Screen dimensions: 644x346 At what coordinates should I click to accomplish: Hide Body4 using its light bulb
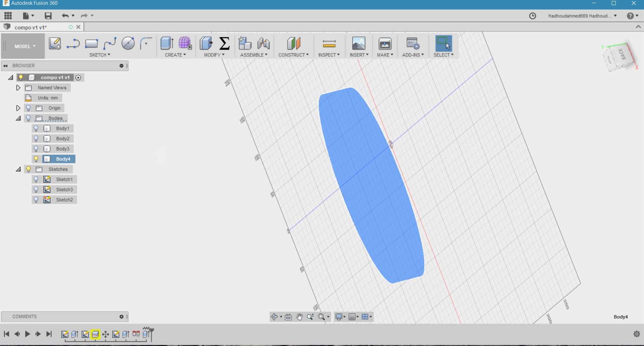[x=36, y=159]
